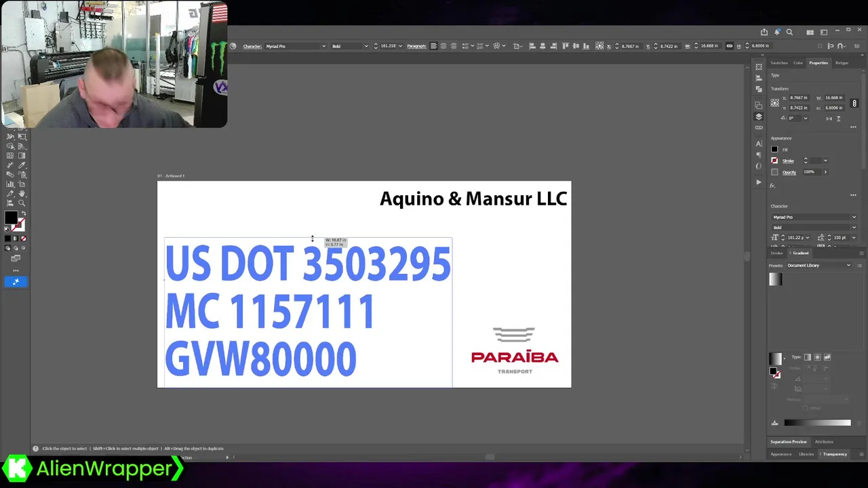Viewport: 868px width, 488px height.
Task: Select the Symbol Sprayer tool
Action: [x=22, y=174]
